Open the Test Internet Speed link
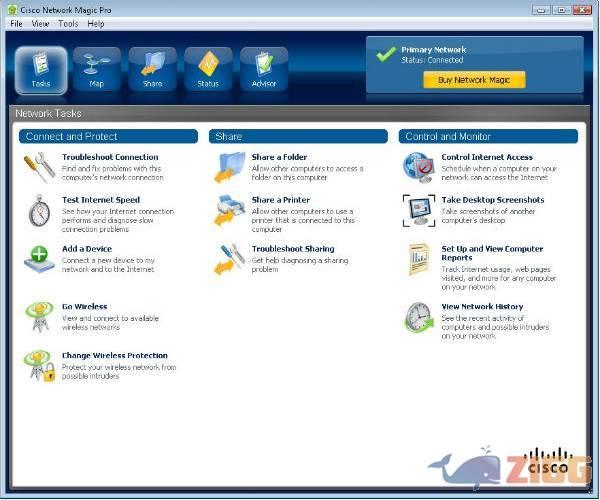The width and height of the screenshot is (600, 500). [101, 200]
